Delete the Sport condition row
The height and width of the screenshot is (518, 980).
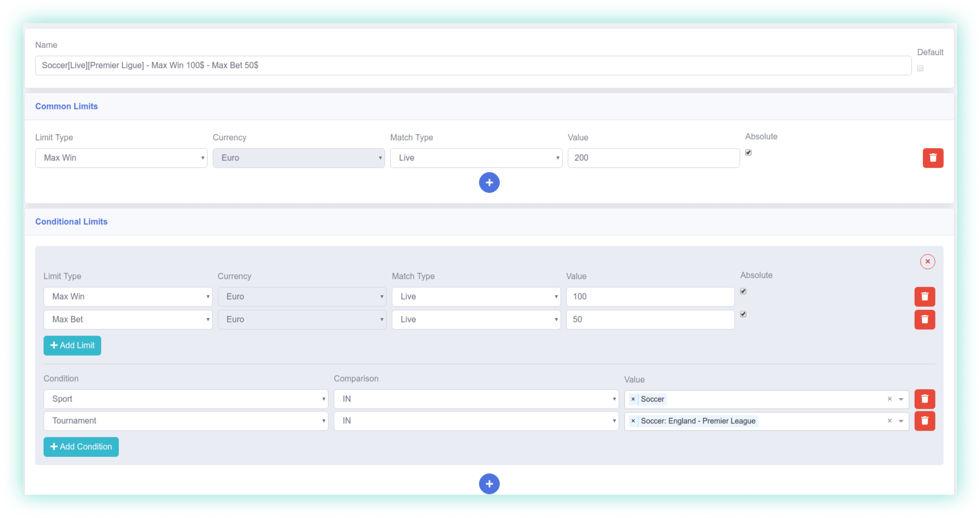pos(924,399)
